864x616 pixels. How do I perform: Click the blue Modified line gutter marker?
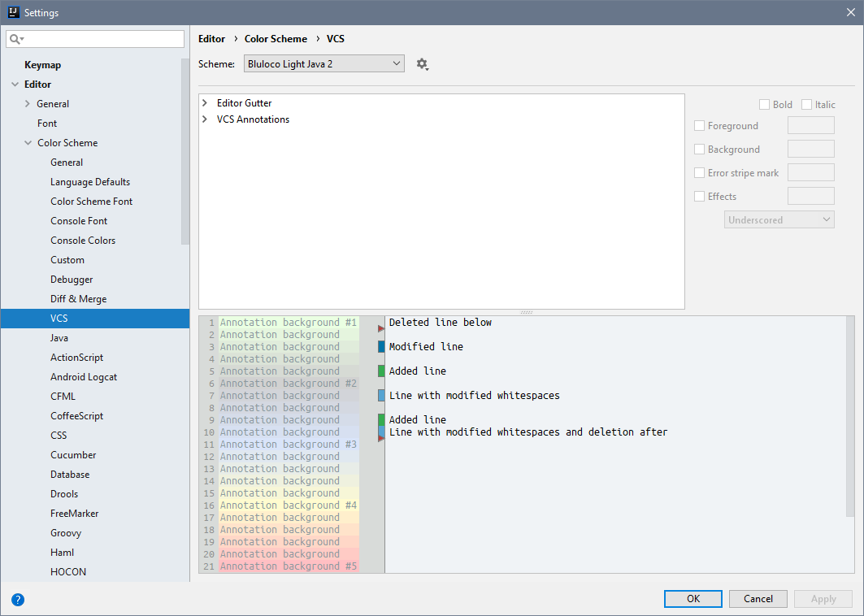pos(381,347)
